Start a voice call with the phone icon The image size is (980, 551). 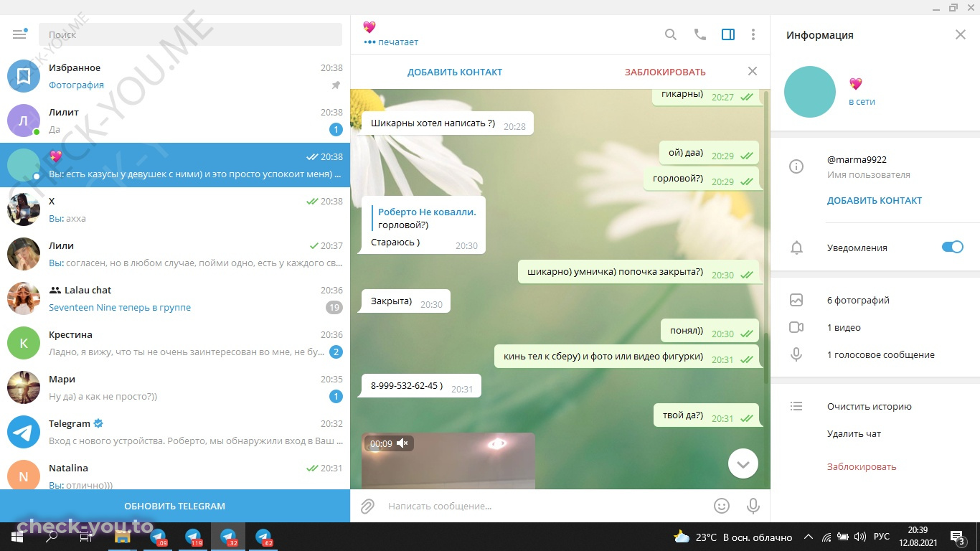pyautogui.click(x=700, y=34)
